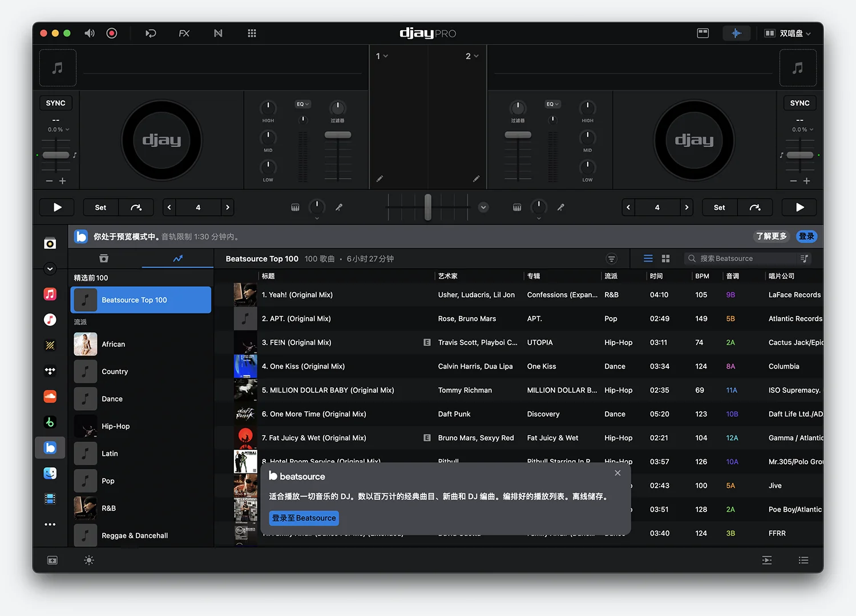The height and width of the screenshot is (616, 856).
Task: Open the 双唱盘 layout dropdown
Action: pos(788,33)
